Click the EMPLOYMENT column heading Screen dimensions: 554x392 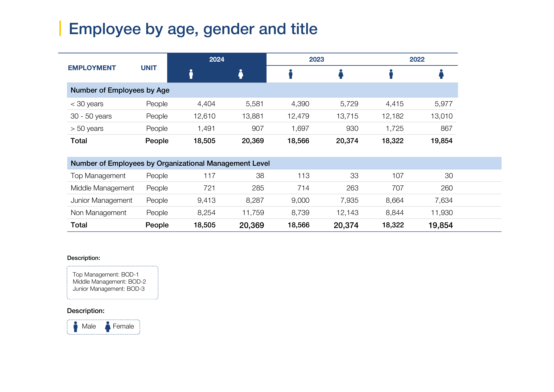(92, 68)
